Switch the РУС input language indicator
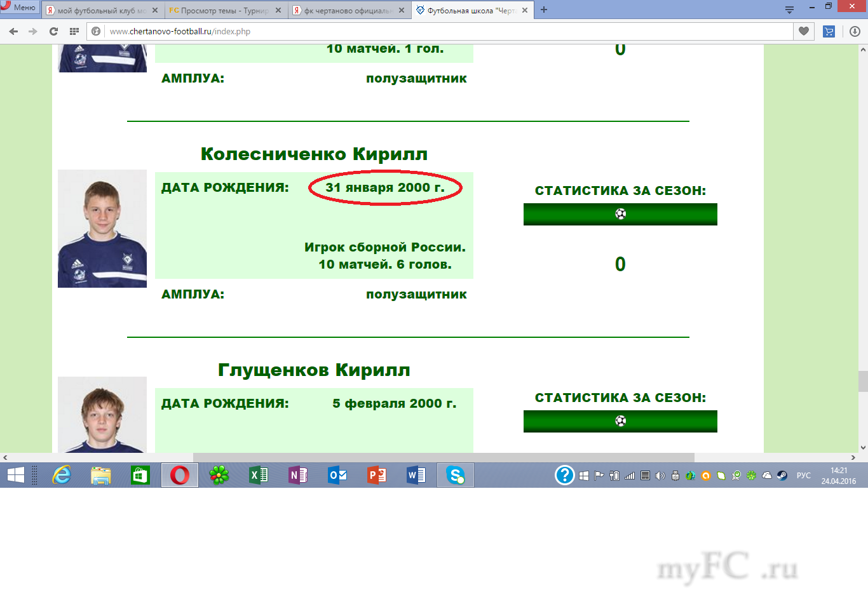The width and height of the screenshot is (868, 604). [x=803, y=475]
